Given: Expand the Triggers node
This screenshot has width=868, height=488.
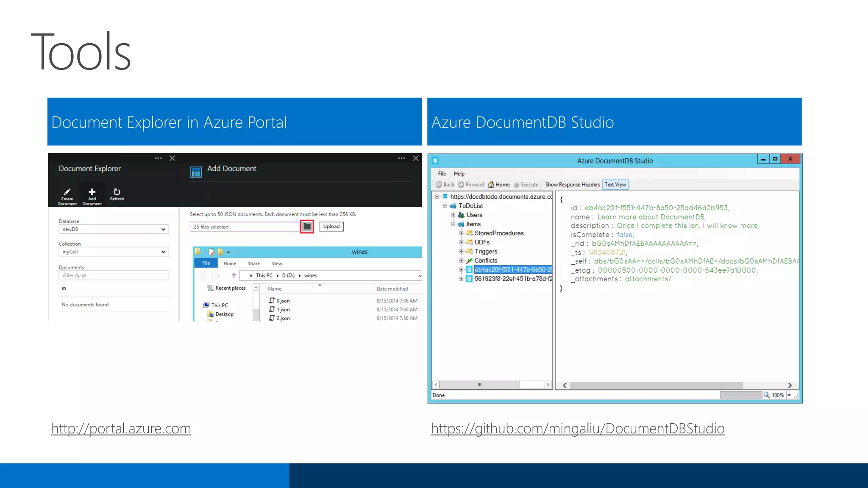Looking at the screenshot, I should click(461, 252).
